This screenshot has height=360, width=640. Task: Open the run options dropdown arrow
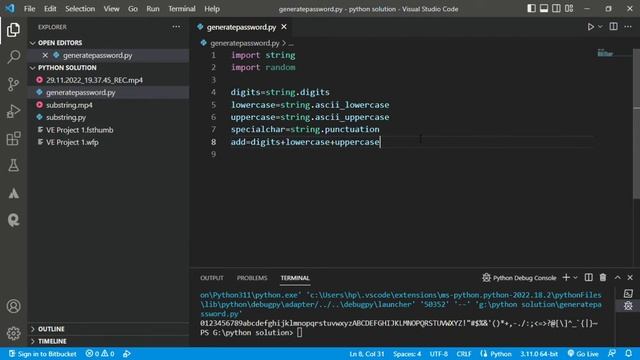point(600,27)
